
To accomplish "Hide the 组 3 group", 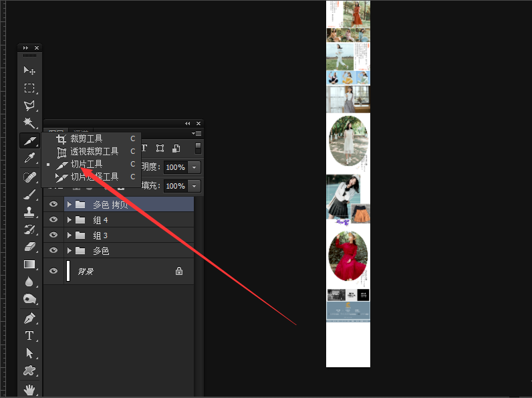I will (53, 235).
